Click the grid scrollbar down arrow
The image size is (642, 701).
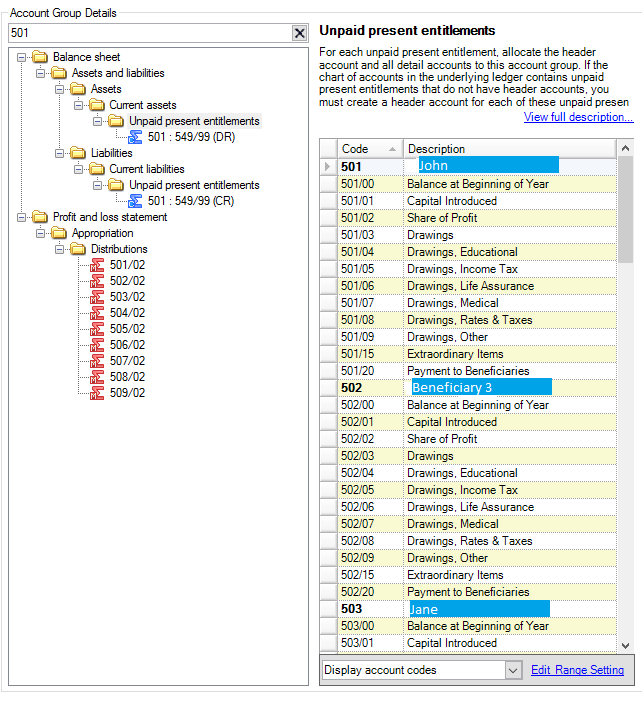tap(626, 645)
